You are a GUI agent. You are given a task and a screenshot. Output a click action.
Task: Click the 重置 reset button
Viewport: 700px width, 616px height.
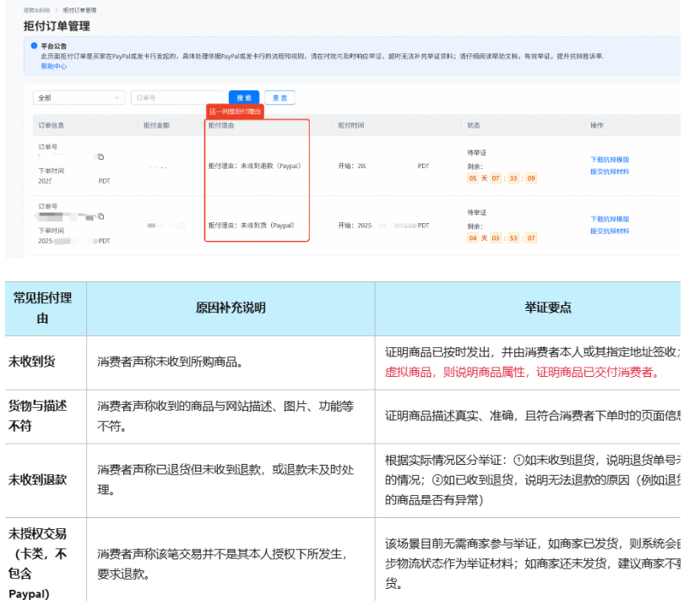[279, 98]
